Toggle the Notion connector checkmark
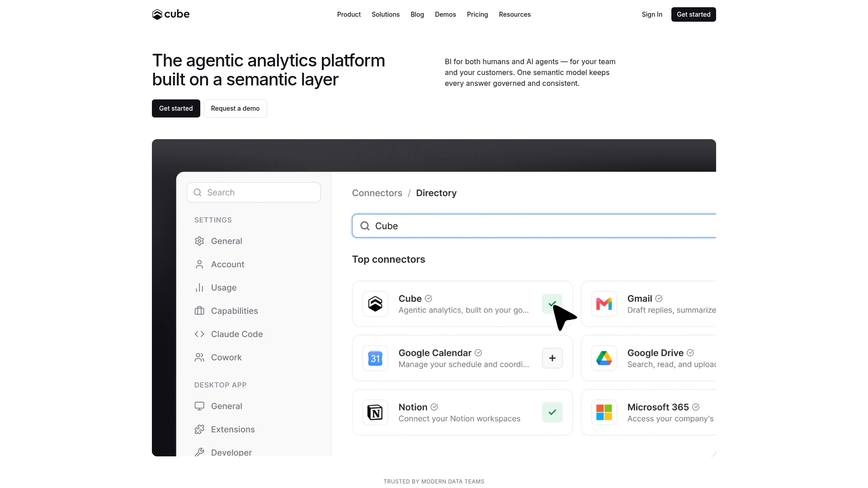The width and height of the screenshot is (868, 488). [x=552, y=412]
